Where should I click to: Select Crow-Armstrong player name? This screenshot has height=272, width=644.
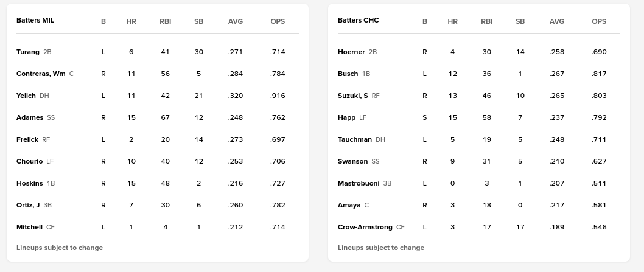(x=365, y=227)
